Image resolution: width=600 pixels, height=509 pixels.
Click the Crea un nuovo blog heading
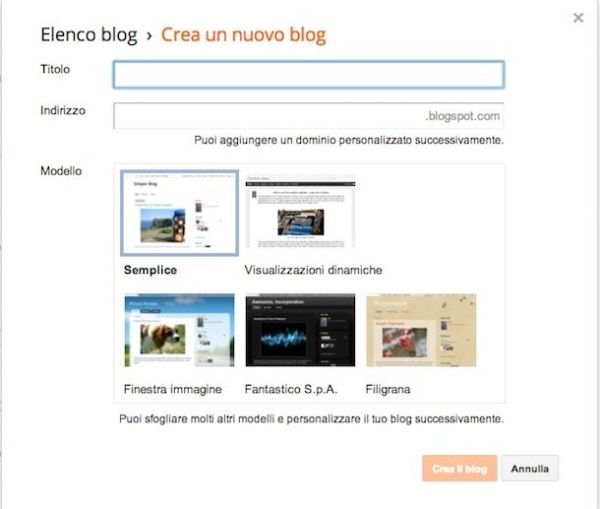[243, 35]
